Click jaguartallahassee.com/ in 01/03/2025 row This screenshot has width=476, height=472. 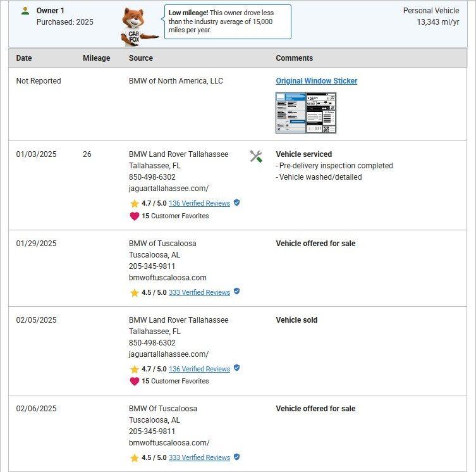tap(169, 189)
